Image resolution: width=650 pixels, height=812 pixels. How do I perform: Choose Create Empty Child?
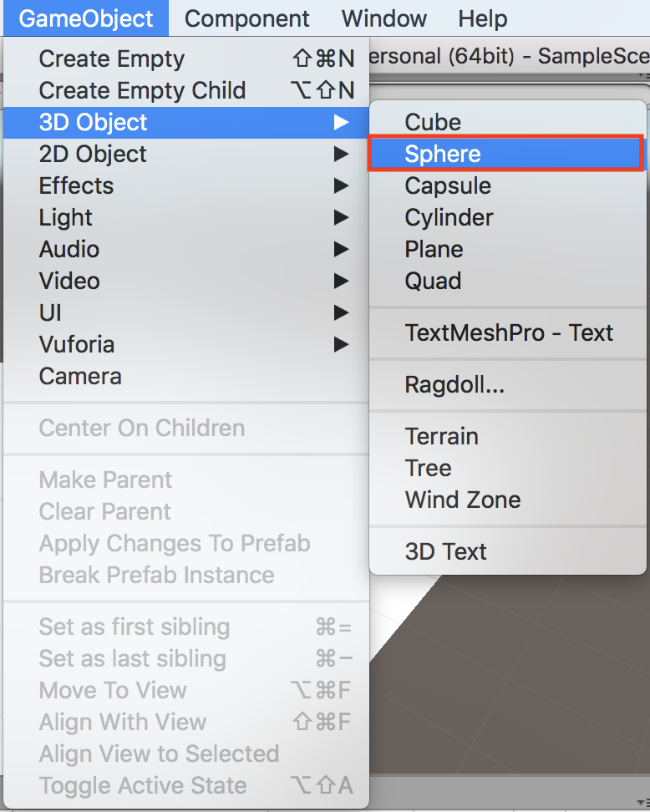[x=142, y=90]
